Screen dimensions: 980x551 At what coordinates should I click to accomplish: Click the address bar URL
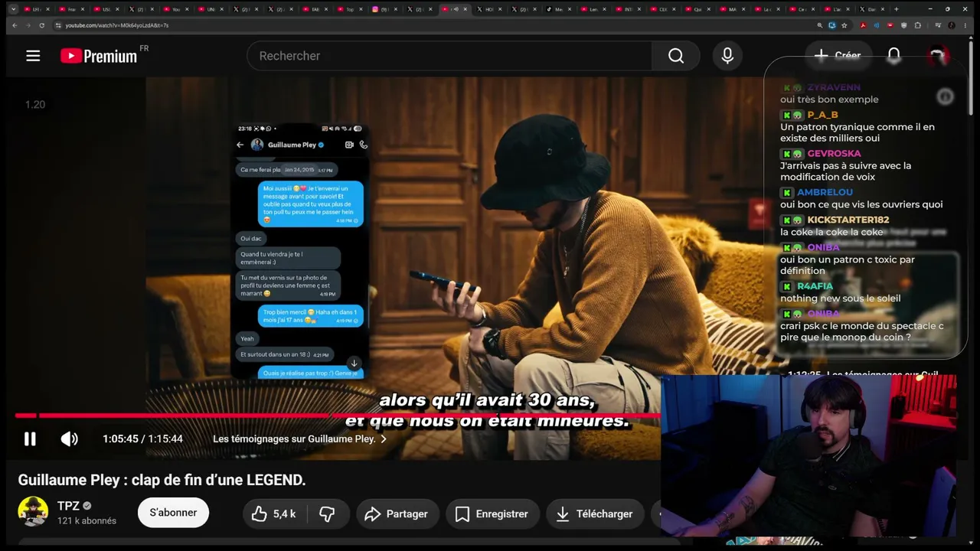pyautogui.click(x=117, y=25)
